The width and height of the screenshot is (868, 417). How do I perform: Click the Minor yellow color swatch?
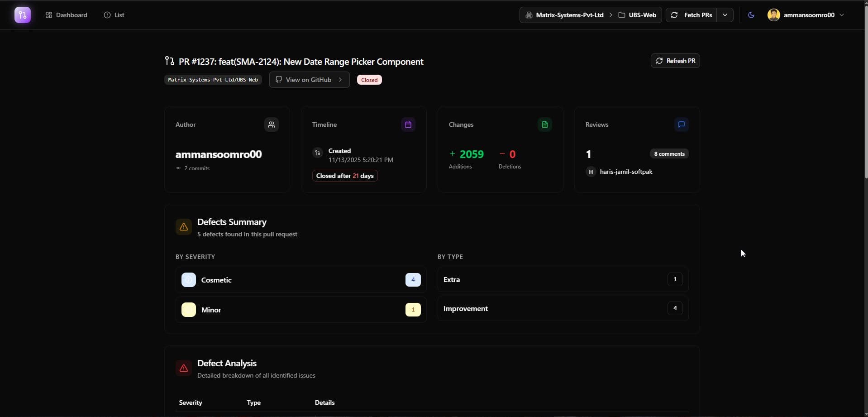tap(189, 310)
